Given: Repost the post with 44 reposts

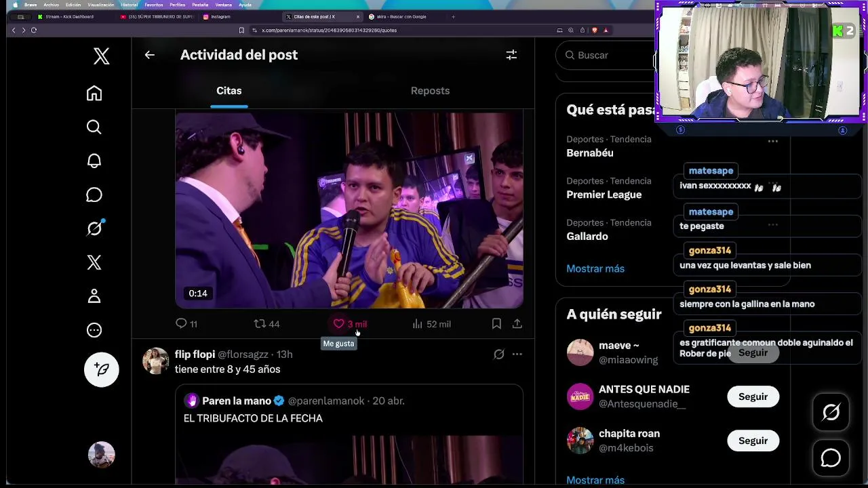Looking at the screenshot, I should click(267, 324).
